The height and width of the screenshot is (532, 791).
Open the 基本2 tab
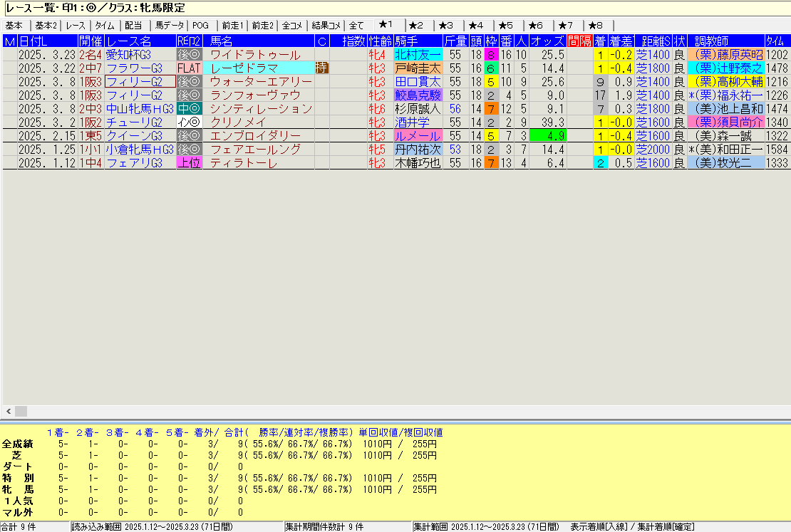tap(46, 26)
